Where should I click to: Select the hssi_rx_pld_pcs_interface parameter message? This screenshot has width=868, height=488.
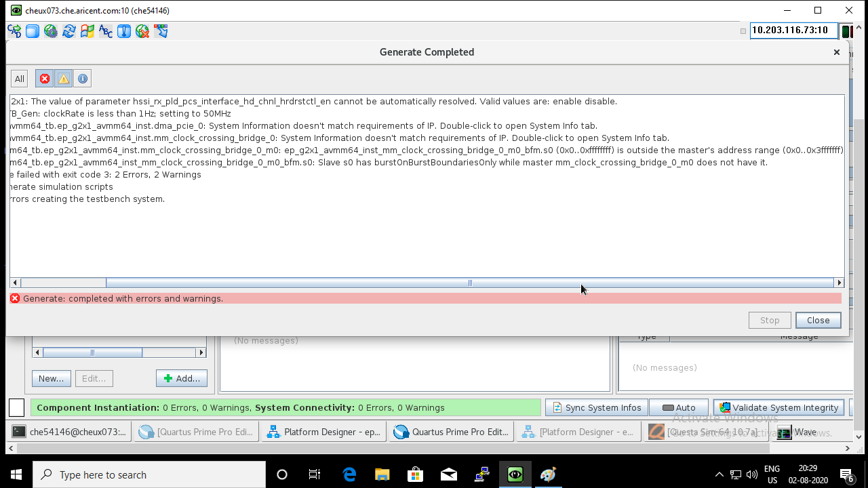tap(313, 102)
